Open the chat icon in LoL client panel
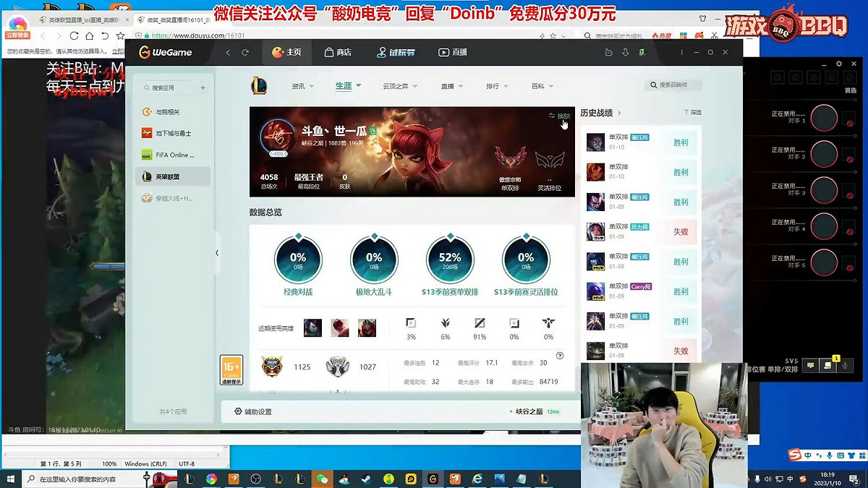Screen dimensions: 868x488 pos(811,366)
